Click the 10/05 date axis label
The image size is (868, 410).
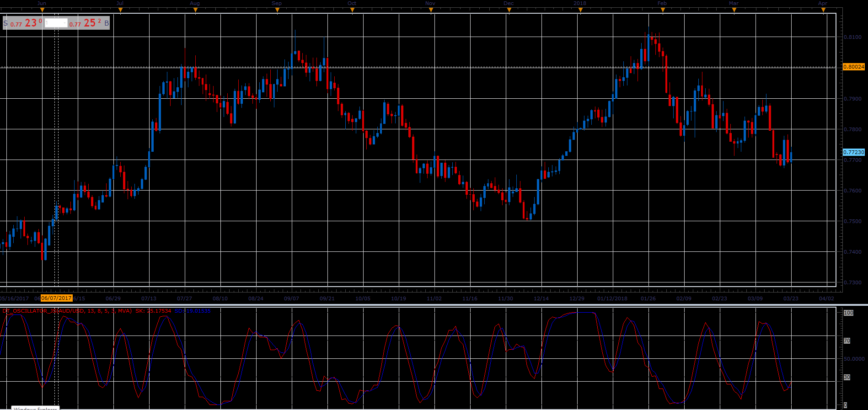363,298
